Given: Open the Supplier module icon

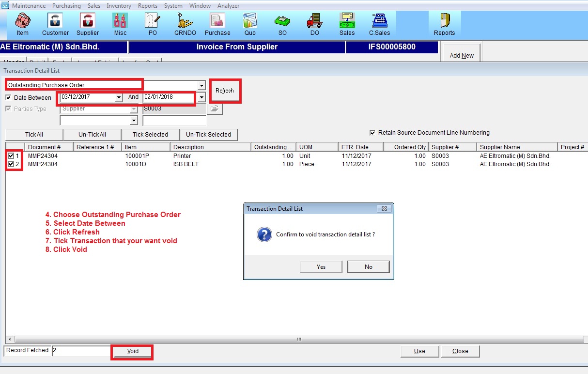Looking at the screenshot, I should pos(88,24).
